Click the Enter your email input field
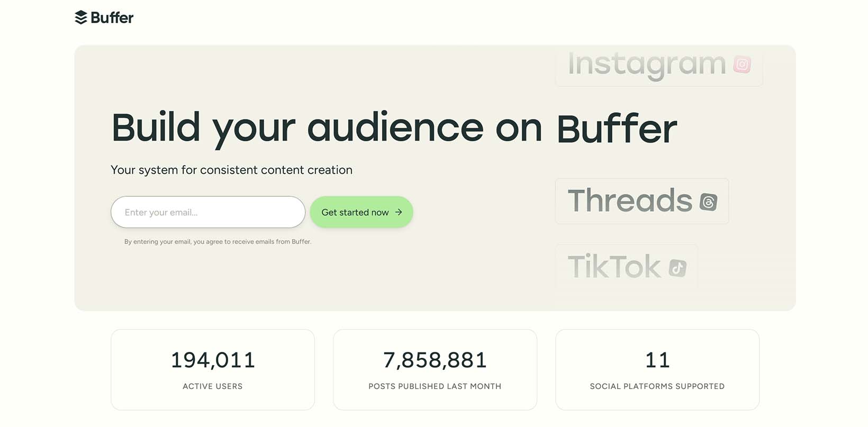Viewport: 868px width, 427px height. [x=207, y=212]
